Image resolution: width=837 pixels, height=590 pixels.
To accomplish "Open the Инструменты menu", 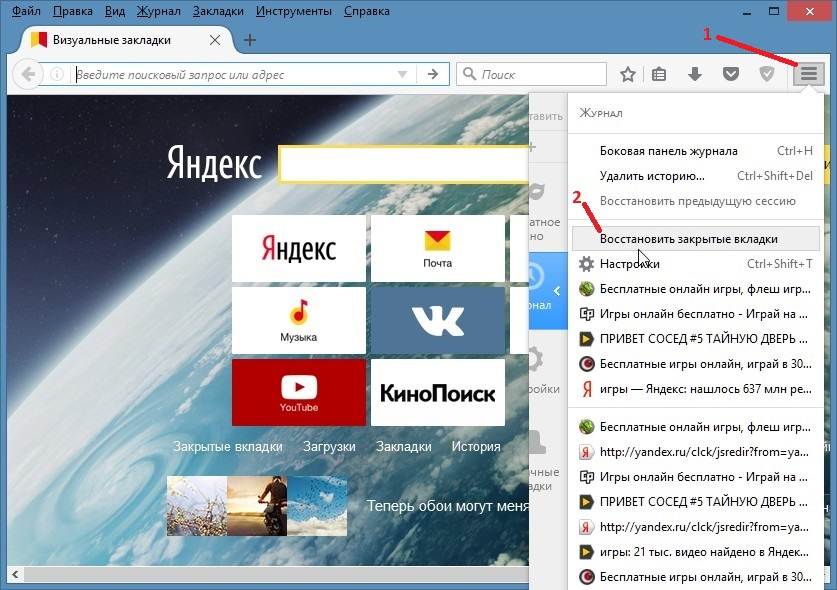I will 294,11.
